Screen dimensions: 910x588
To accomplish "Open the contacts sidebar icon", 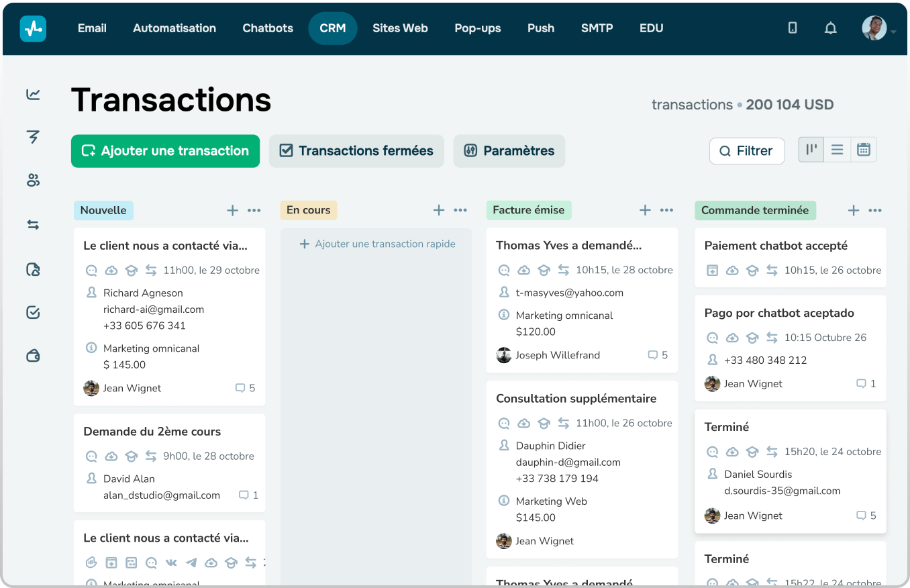I will pyautogui.click(x=33, y=180).
